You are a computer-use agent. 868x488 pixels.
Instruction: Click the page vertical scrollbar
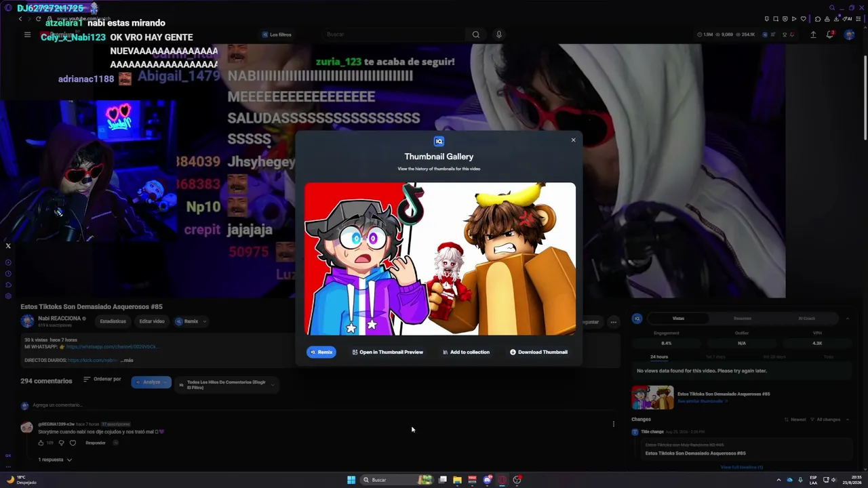tap(865, 98)
